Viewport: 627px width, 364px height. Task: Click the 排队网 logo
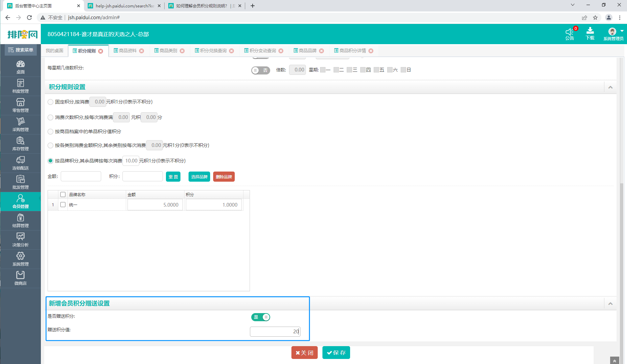click(22, 34)
